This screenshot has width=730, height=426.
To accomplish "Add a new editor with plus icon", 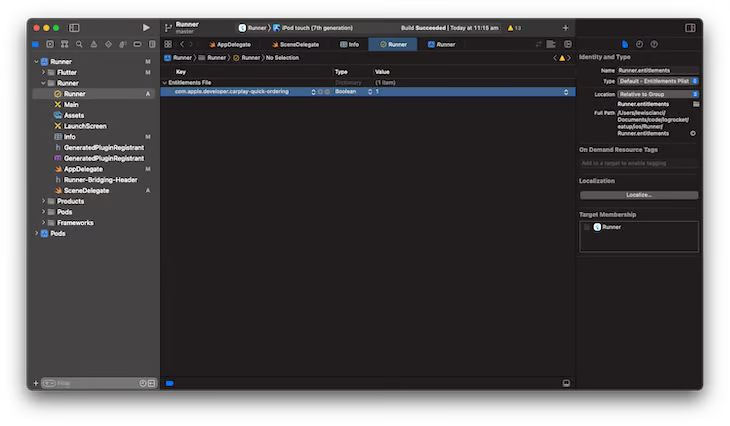I will tap(565, 28).
